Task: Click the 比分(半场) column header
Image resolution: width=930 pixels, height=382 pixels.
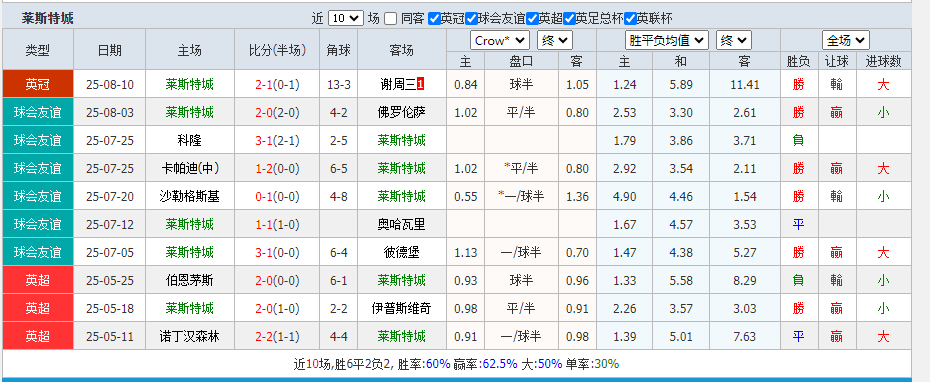Action: click(x=278, y=50)
